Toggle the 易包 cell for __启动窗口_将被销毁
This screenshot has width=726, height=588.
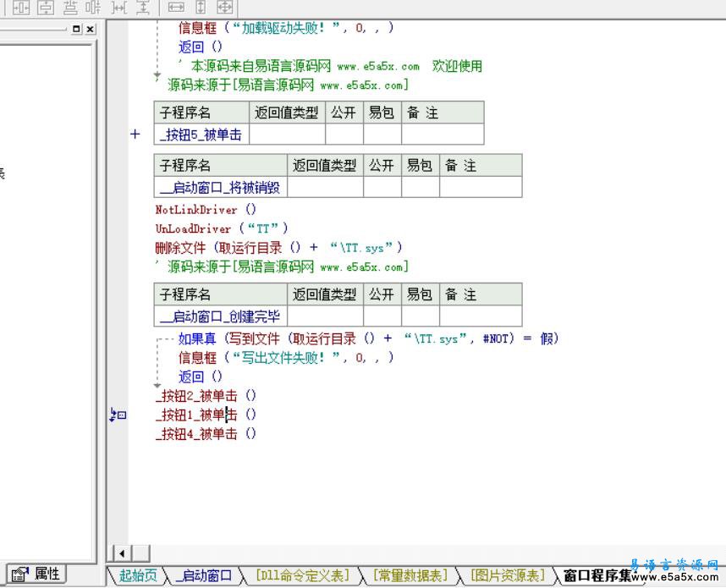coord(421,188)
